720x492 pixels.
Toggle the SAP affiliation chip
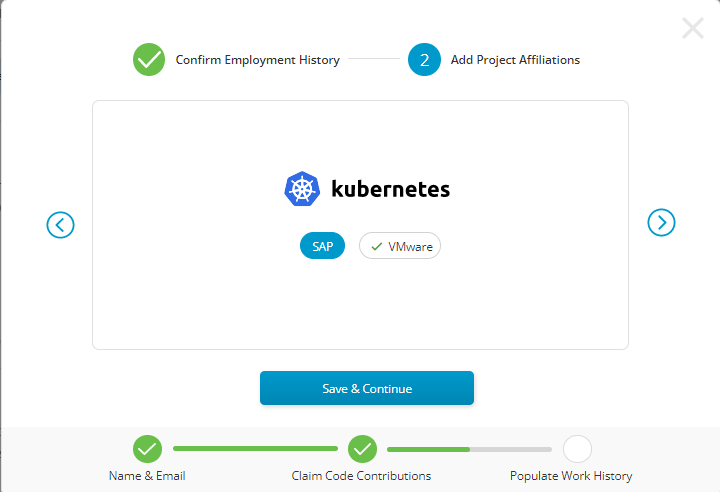(x=322, y=246)
